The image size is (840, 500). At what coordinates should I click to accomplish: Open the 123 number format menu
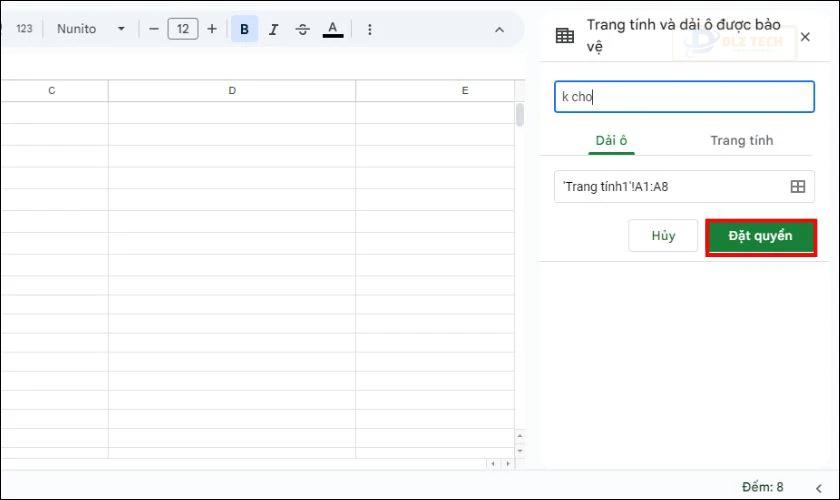[x=24, y=29]
